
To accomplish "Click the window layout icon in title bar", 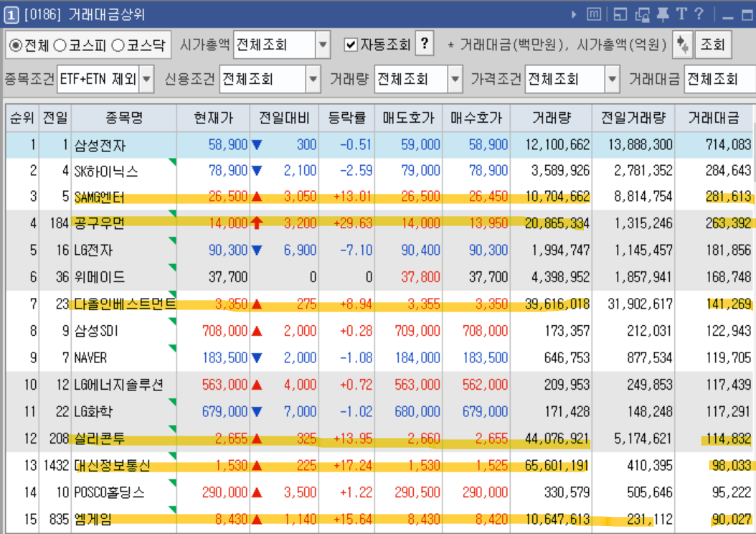I will pyautogui.click(x=620, y=14).
